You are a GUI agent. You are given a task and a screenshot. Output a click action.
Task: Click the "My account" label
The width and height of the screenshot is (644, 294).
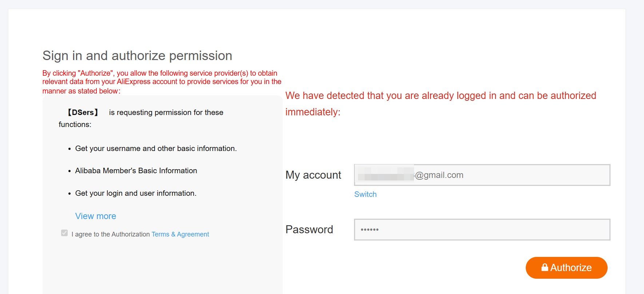click(x=313, y=175)
